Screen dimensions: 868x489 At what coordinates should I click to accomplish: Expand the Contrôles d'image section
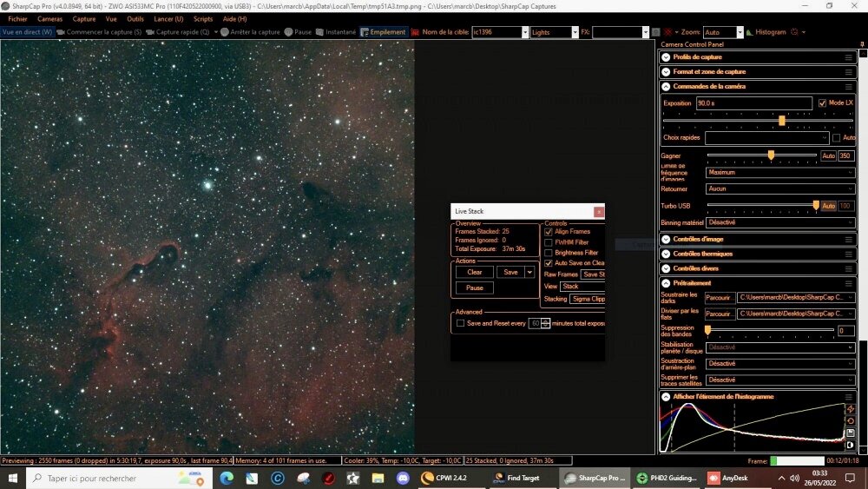(x=666, y=239)
